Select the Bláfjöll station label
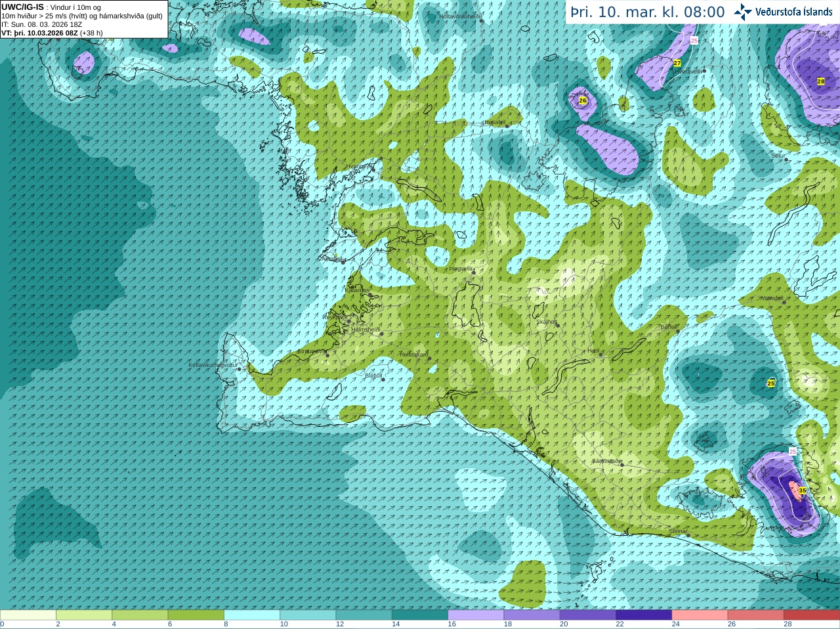This screenshot has height=629, width=840. click(374, 376)
